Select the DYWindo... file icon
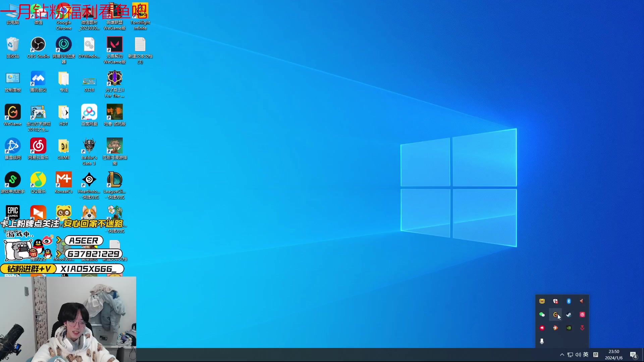This screenshot has width=644, height=362. 89,47
